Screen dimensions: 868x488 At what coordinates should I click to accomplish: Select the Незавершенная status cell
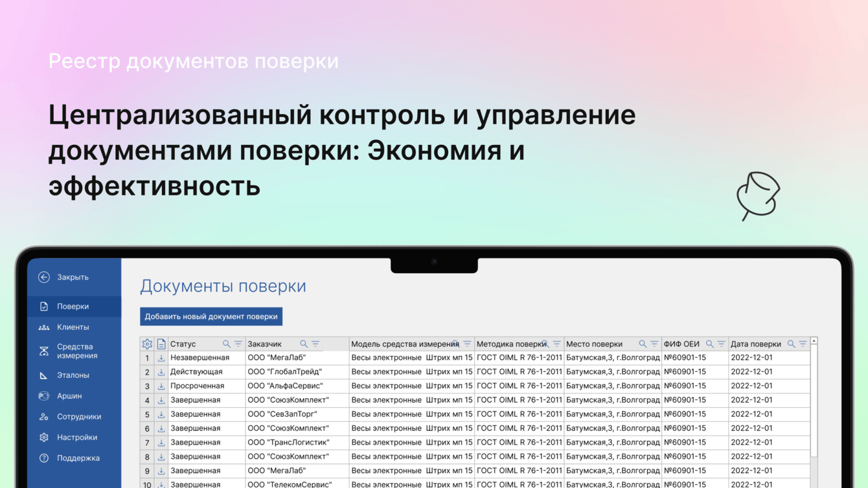(x=207, y=358)
